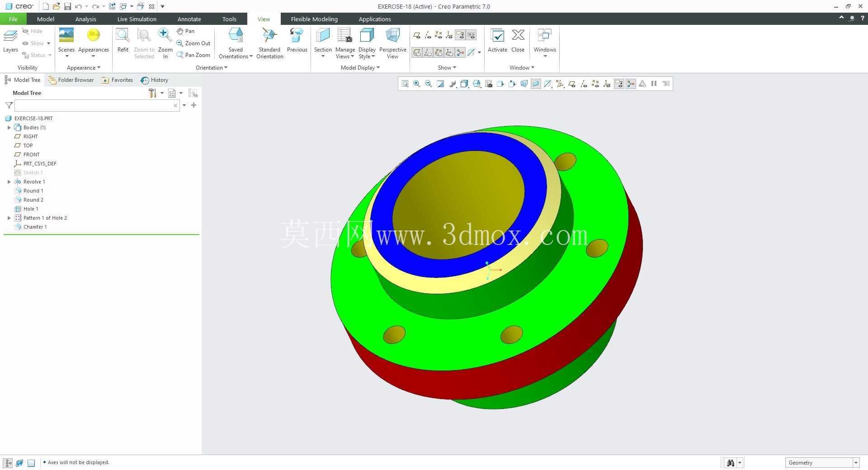Click the Previous view button
The width and height of the screenshot is (868, 470).
click(x=297, y=41)
